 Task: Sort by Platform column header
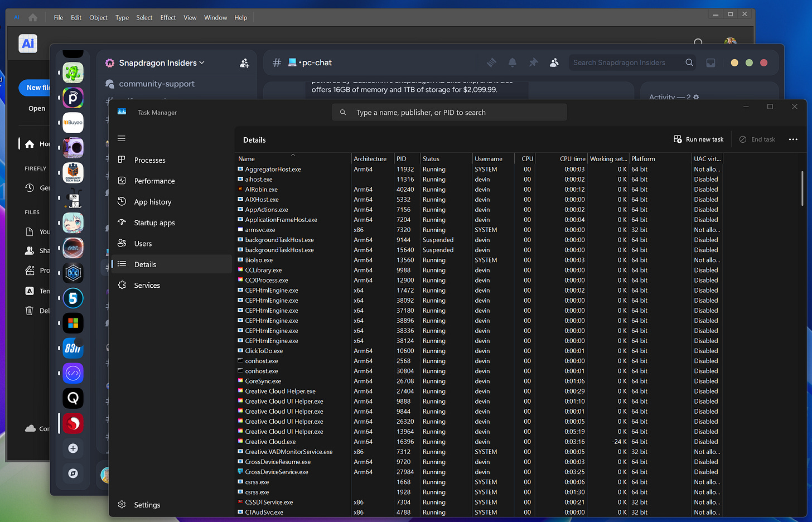point(660,159)
